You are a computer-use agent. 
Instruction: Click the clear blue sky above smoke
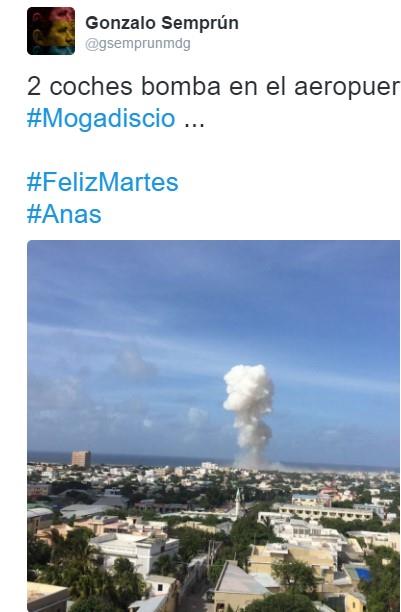[234, 297]
